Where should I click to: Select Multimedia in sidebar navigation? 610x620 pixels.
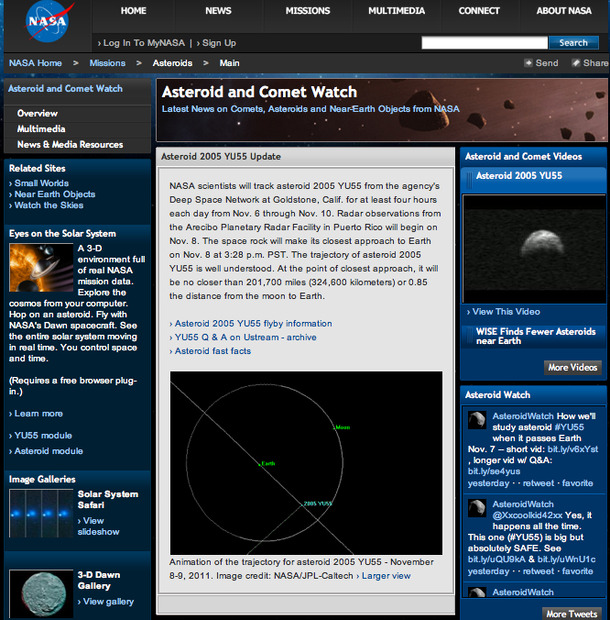[41, 129]
